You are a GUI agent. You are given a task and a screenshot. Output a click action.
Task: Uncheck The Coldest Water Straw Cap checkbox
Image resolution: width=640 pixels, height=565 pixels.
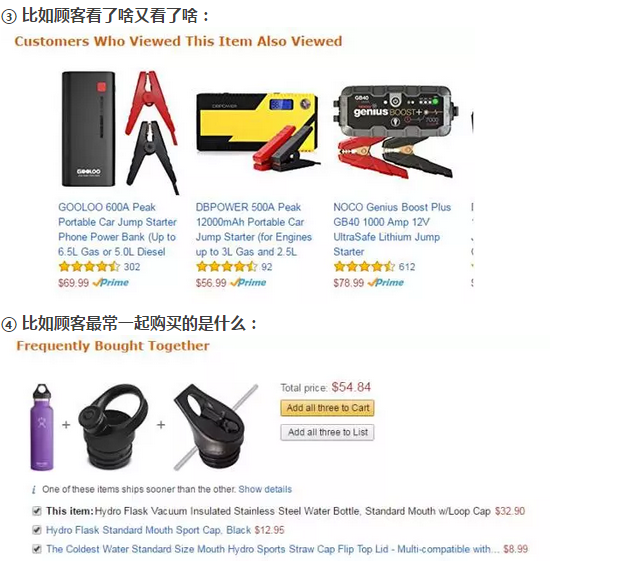[37, 549]
